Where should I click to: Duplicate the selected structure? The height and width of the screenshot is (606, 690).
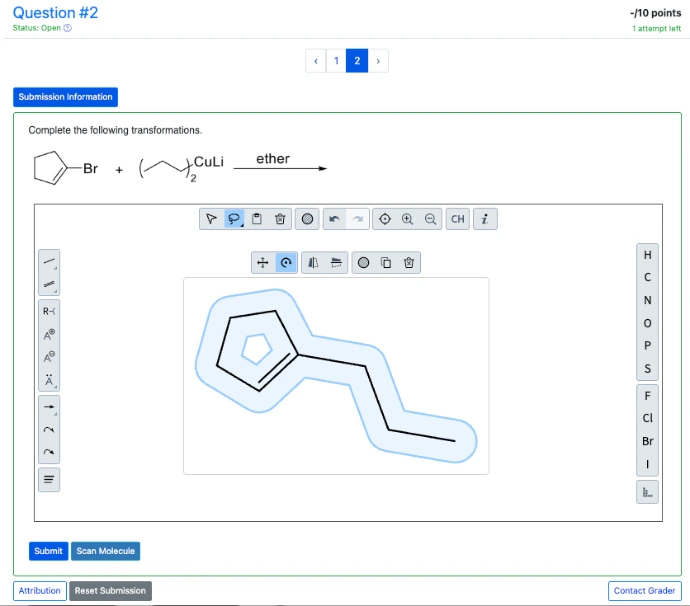tap(386, 263)
